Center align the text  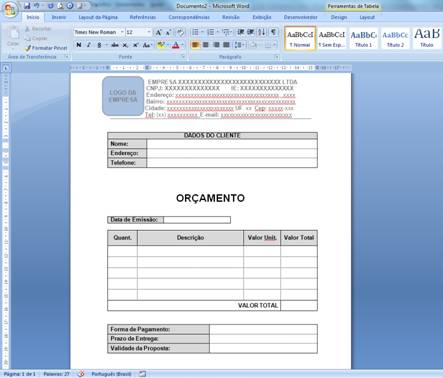point(206,45)
